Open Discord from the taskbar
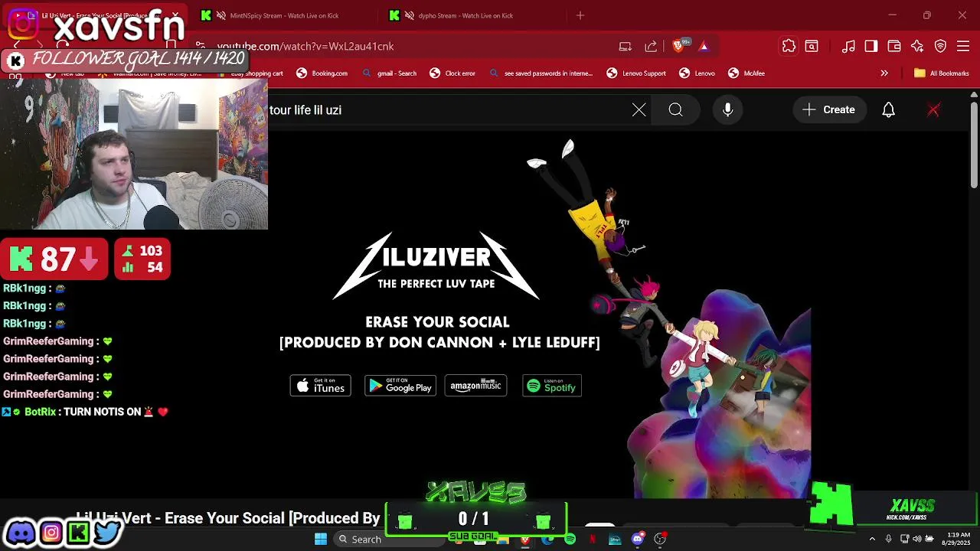 pos(638,540)
